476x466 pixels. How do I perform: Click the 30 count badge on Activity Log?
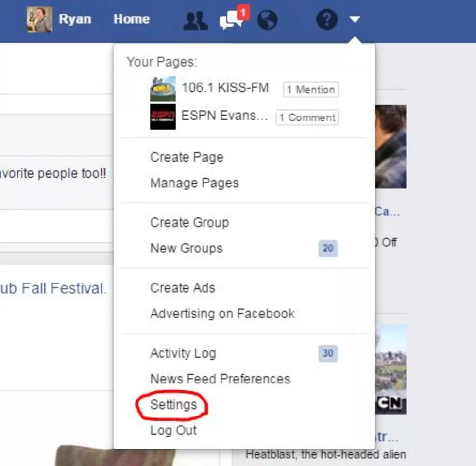tap(328, 353)
